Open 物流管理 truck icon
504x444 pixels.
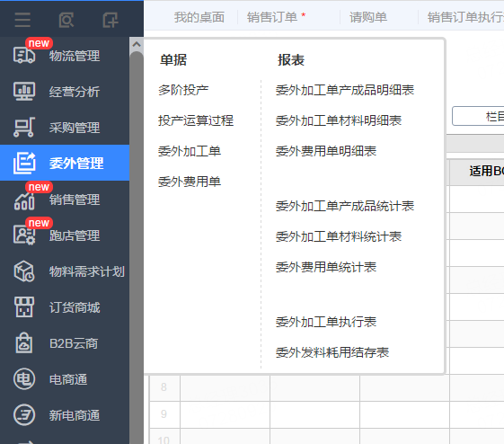[x=24, y=56]
